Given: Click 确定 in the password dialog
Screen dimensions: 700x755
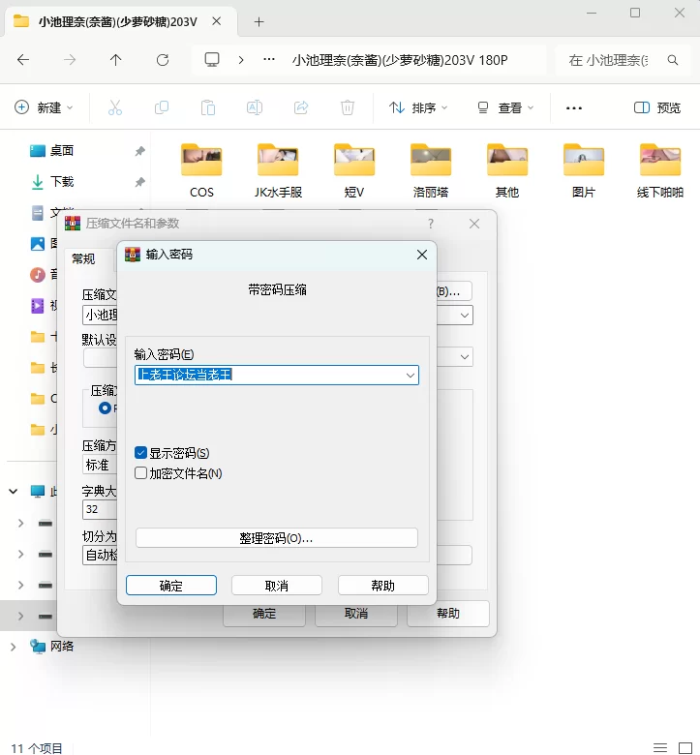Looking at the screenshot, I should pyautogui.click(x=171, y=586).
